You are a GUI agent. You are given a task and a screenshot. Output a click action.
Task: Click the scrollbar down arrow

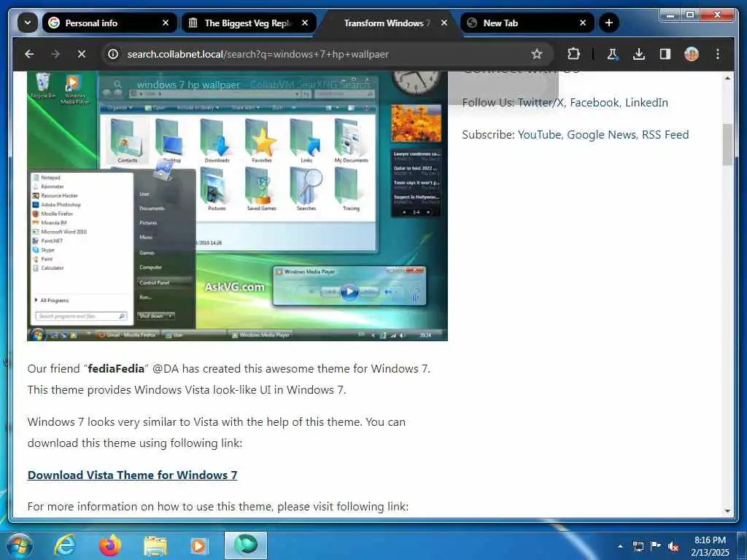[727, 511]
